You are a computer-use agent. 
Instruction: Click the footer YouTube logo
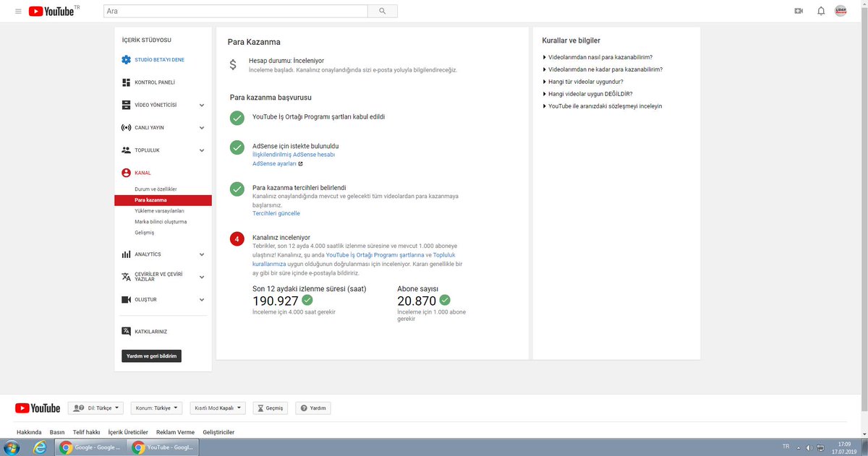point(38,408)
